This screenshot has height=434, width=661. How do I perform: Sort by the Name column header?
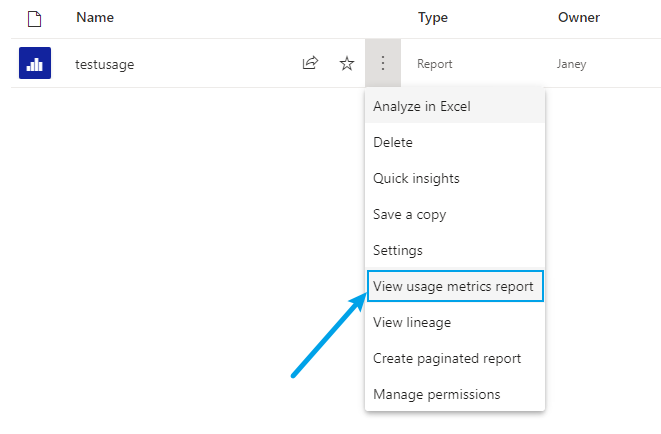(95, 18)
